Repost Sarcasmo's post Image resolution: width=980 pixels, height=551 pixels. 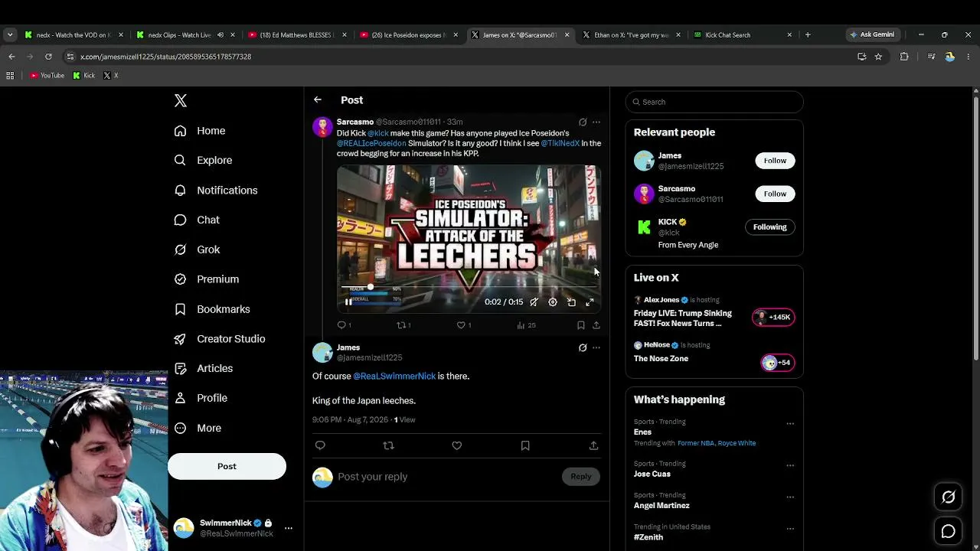coord(403,325)
